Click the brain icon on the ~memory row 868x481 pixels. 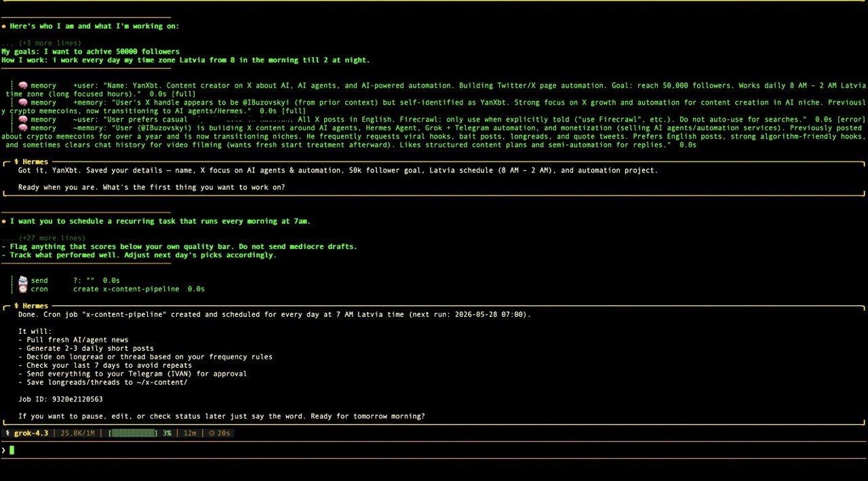(x=22, y=128)
